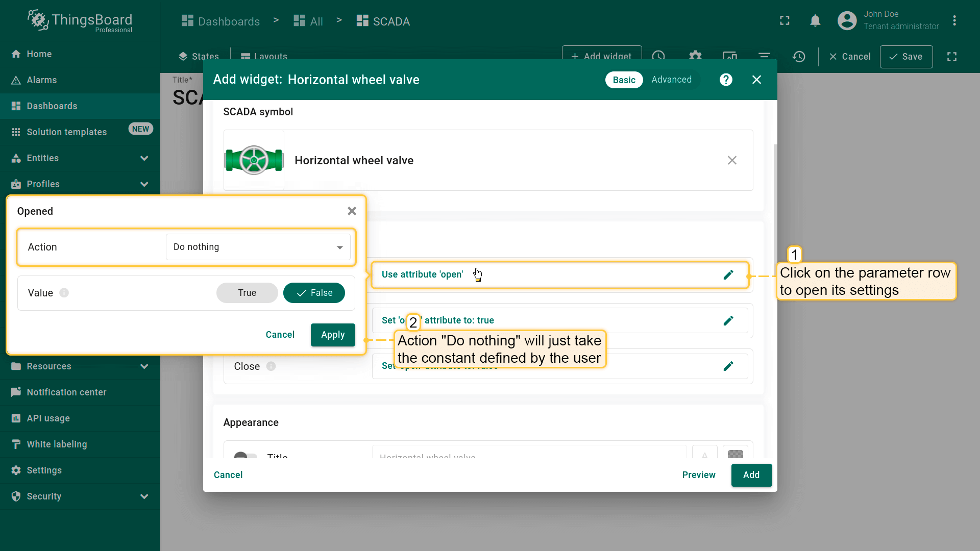Open Notification center in the sidebar
The height and width of the screenshot is (551, 980).
[66, 392]
